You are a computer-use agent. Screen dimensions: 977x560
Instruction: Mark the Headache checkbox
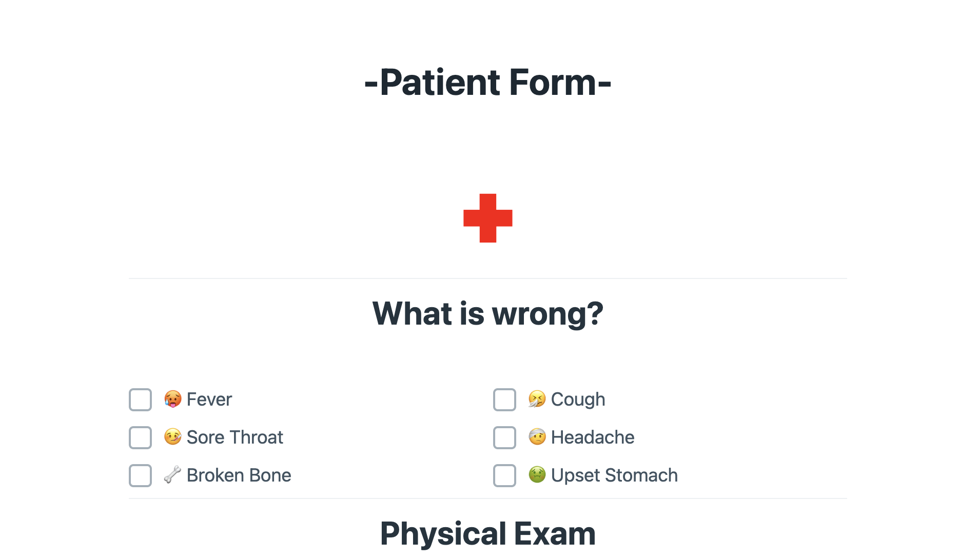pos(504,437)
